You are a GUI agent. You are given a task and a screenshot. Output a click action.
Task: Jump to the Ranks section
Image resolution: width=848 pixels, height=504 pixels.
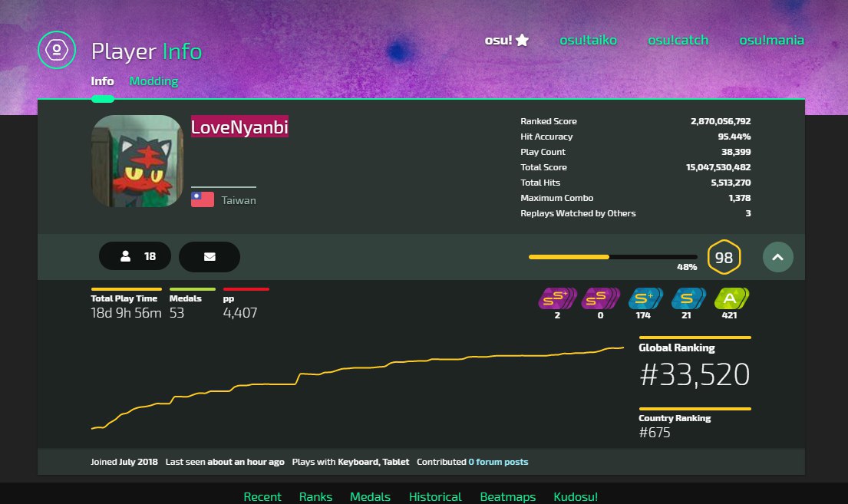[x=316, y=496]
